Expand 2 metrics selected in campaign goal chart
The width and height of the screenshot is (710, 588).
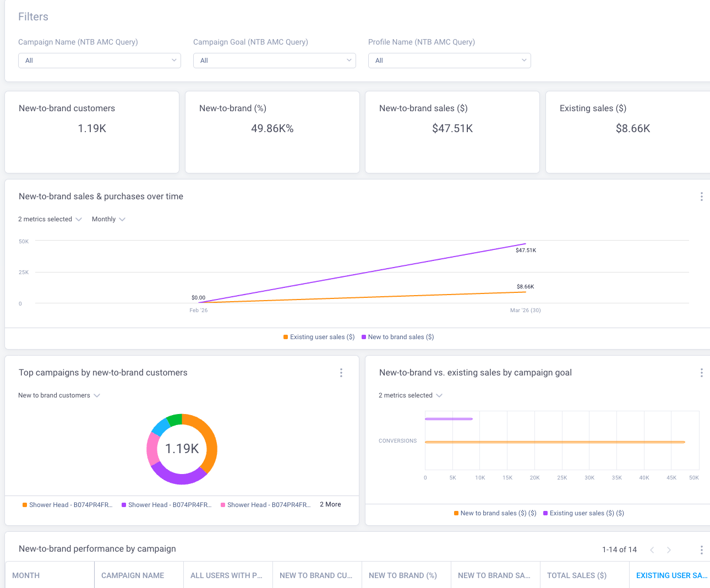click(411, 395)
